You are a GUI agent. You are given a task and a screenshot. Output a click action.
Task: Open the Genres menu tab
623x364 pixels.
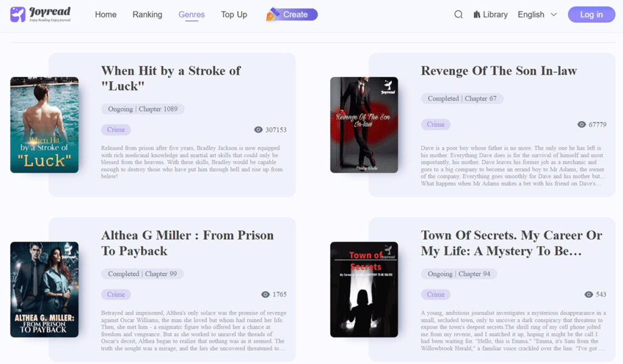(x=192, y=15)
